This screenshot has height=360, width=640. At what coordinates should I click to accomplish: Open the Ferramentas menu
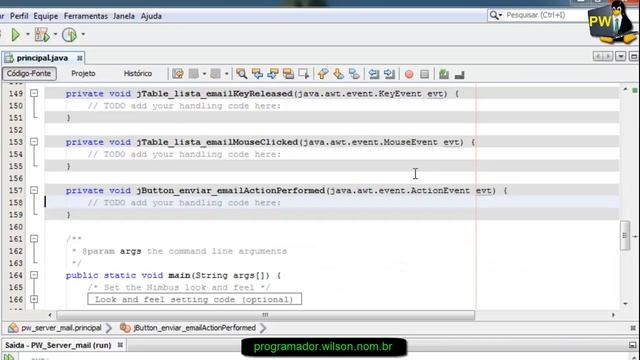pos(86,16)
